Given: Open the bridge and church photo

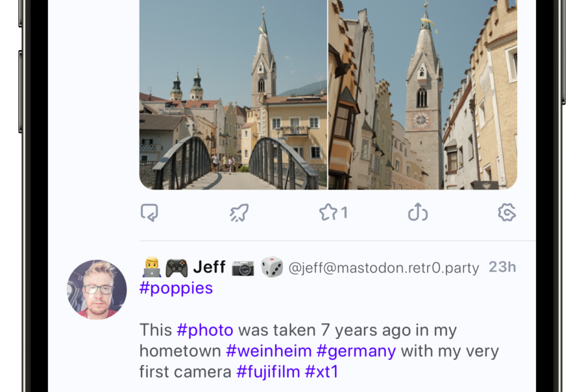Looking at the screenshot, I should coord(233,95).
